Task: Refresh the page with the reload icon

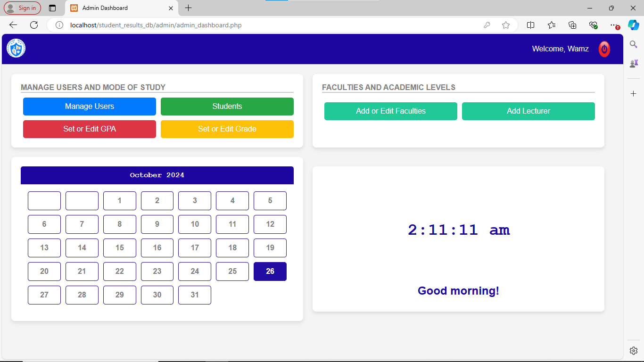Action: point(34,25)
